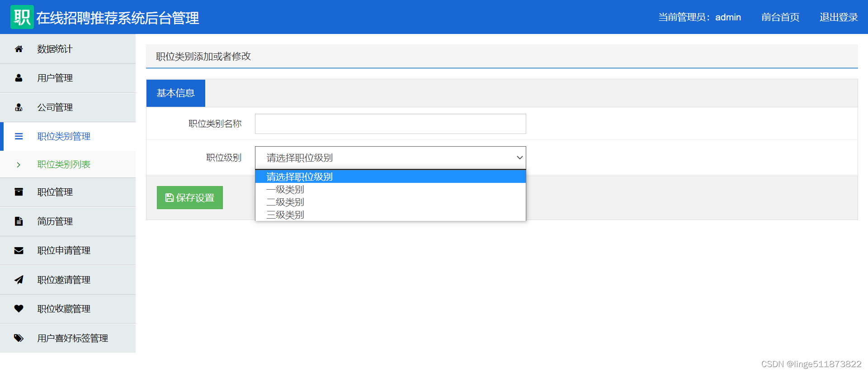Open the 职位收藏管理 menu item
This screenshot has height=373, width=868.
[x=68, y=309]
